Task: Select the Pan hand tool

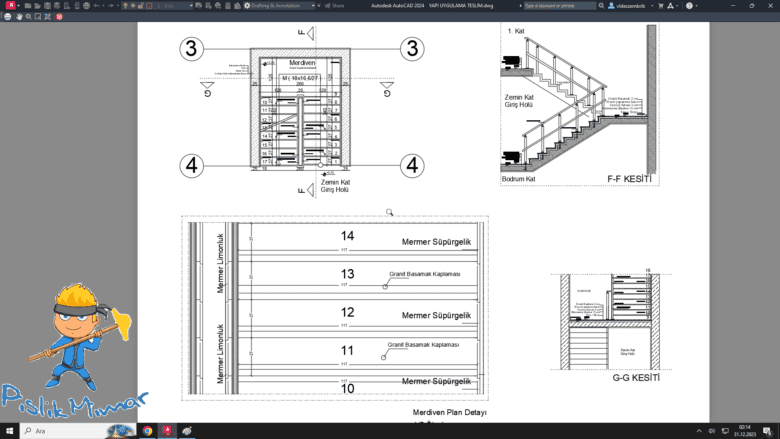Action: point(20,16)
